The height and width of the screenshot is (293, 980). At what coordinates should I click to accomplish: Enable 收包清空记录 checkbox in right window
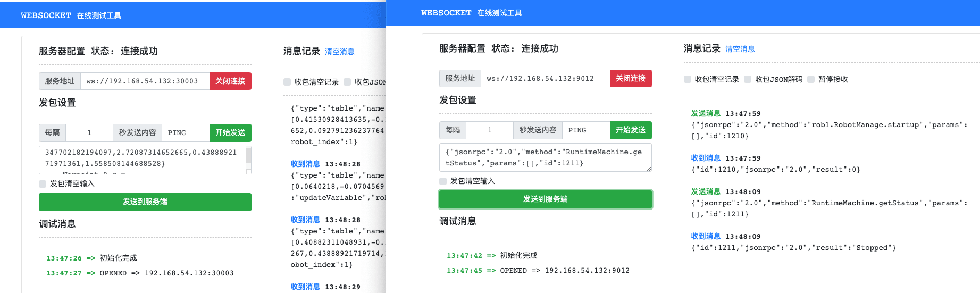tap(688, 79)
